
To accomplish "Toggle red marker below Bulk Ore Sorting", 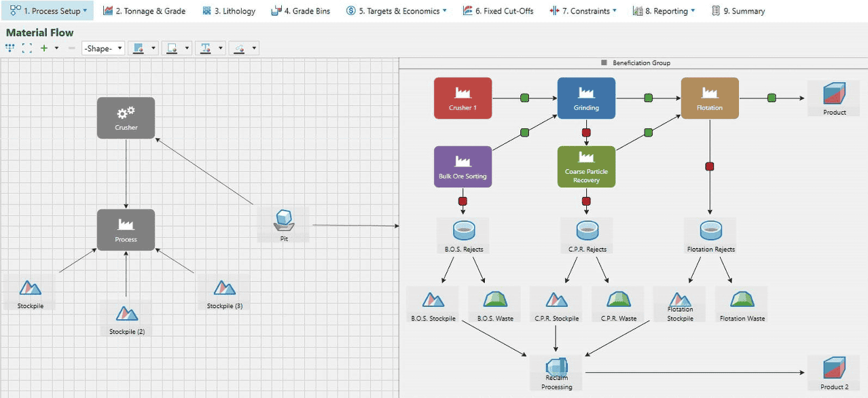I will (463, 201).
